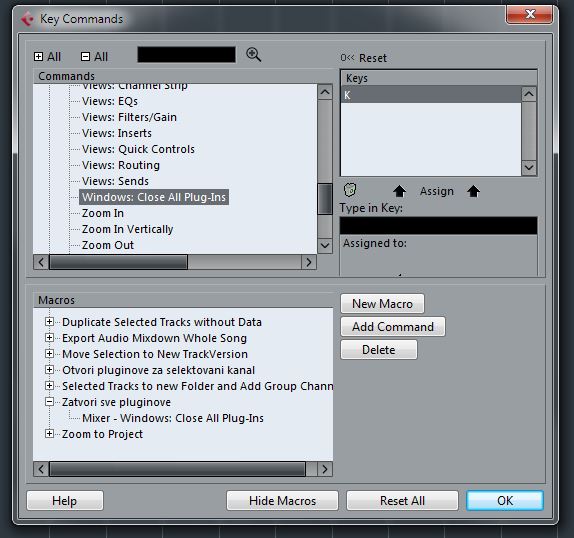Select the Views: Quick Controls command
This screenshot has width=574, height=538.
[x=138, y=149]
